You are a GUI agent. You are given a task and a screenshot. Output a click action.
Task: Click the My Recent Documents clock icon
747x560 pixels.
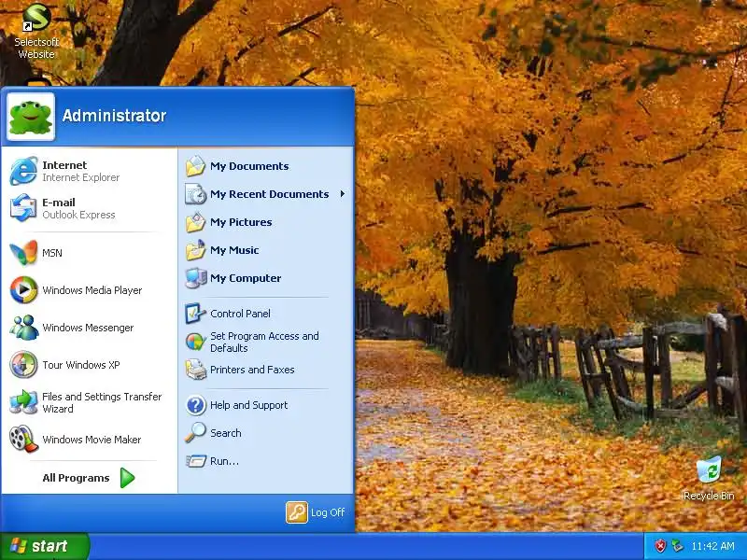tap(195, 194)
